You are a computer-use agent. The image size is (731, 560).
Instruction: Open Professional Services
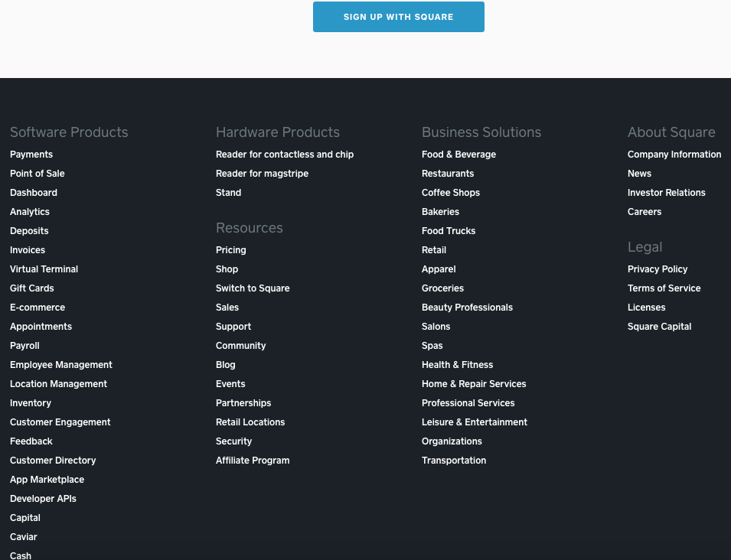point(468,402)
